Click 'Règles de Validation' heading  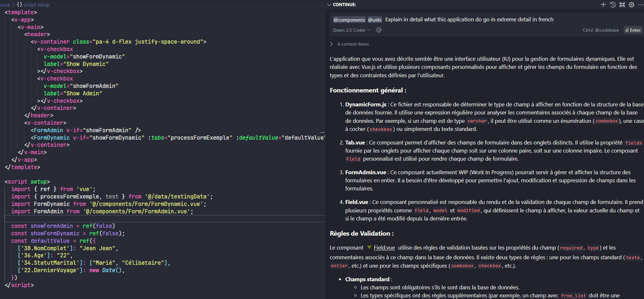pyautogui.click(x=362, y=233)
